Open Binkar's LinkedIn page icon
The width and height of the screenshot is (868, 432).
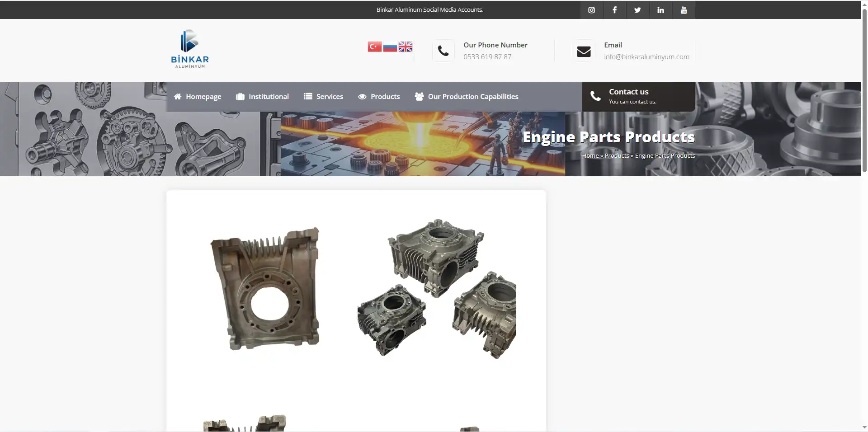(x=660, y=10)
